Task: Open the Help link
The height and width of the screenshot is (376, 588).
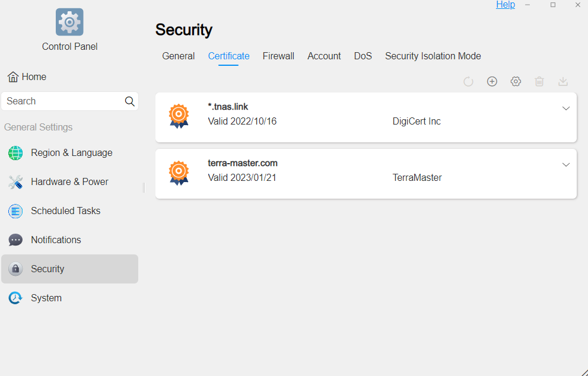Action: 506,5
